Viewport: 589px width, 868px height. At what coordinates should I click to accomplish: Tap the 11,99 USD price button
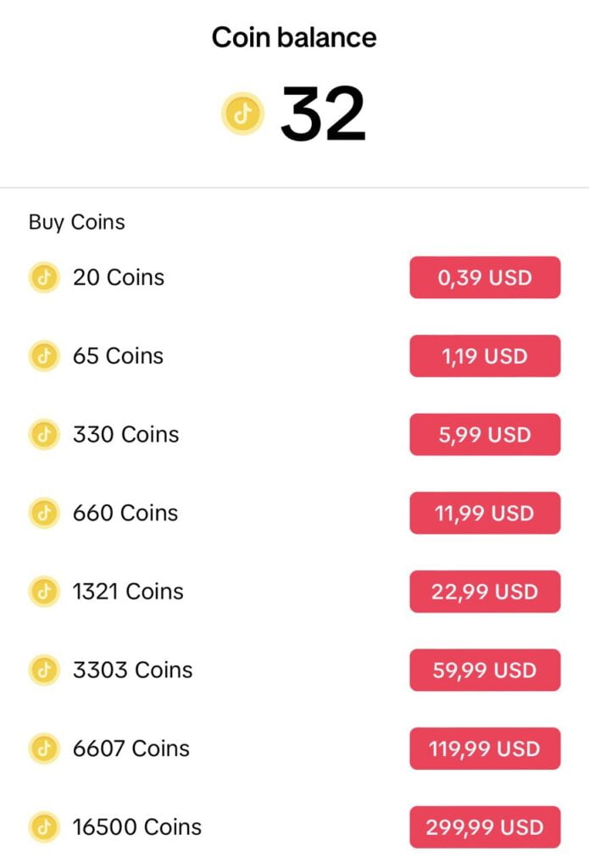tap(485, 513)
